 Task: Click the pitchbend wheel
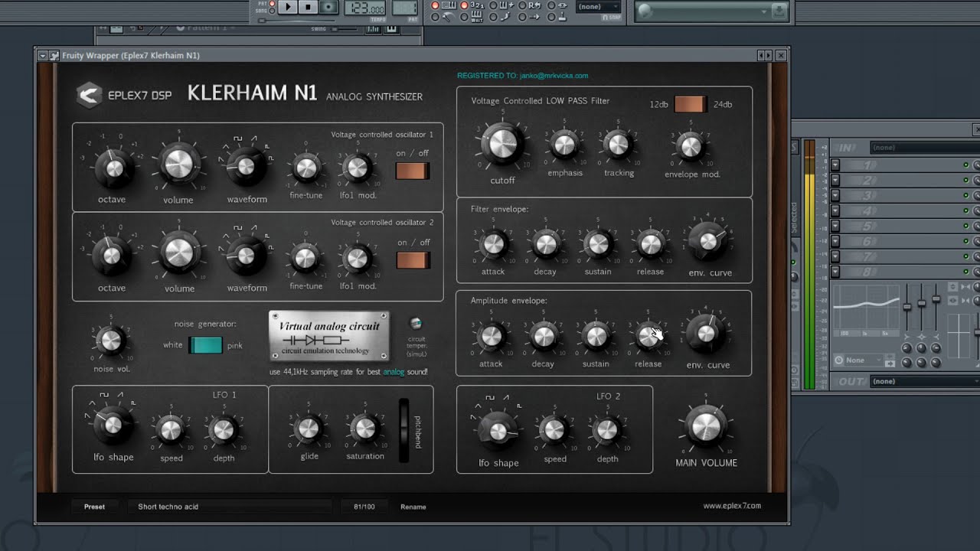[x=404, y=430]
